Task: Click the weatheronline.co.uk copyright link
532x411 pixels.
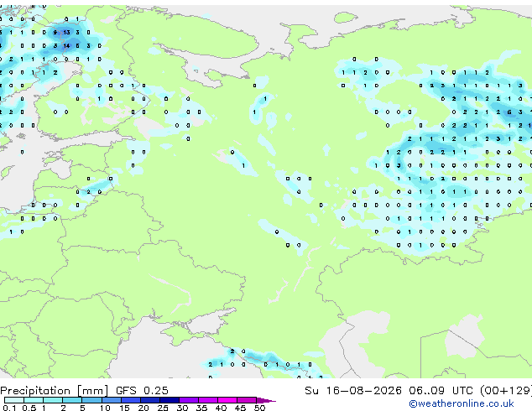Action: point(461,403)
